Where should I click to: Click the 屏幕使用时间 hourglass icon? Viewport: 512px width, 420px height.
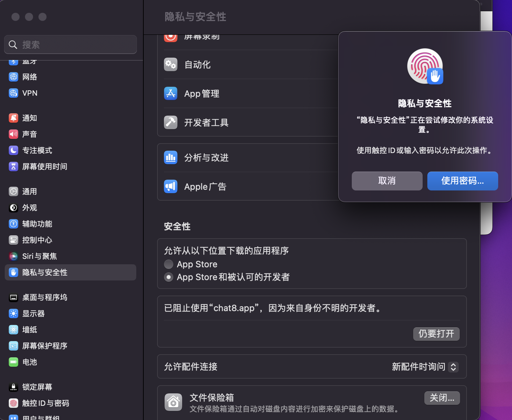tap(13, 167)
